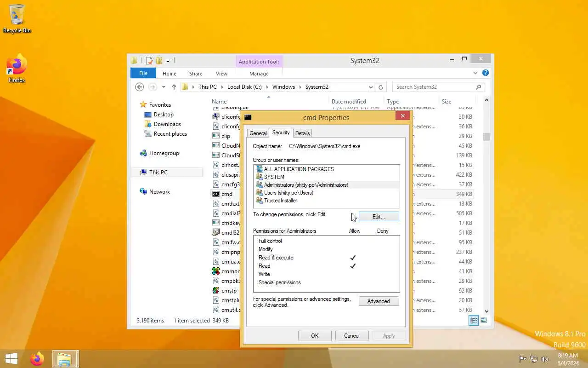
Task: Open Firefox from the taskbar
Action: [37, 359]
